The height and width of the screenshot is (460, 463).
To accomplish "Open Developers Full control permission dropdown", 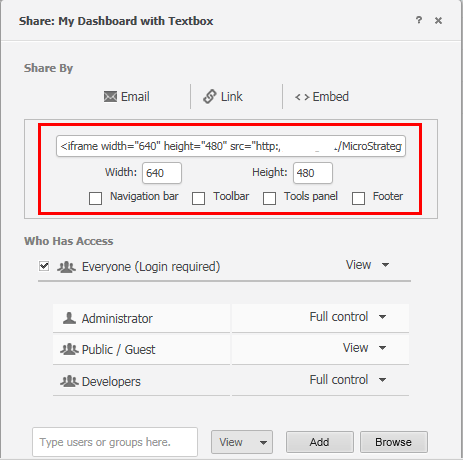I will (x=382, y=380).
